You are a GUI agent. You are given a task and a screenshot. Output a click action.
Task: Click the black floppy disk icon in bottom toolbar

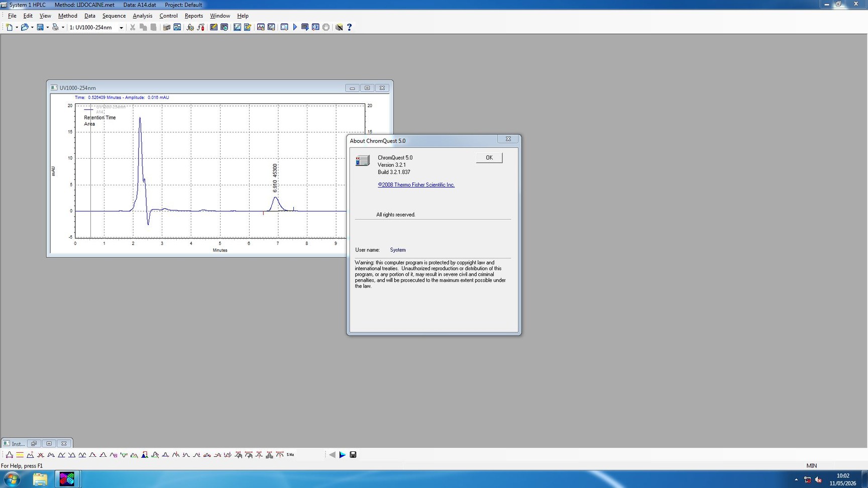point(353,455)
